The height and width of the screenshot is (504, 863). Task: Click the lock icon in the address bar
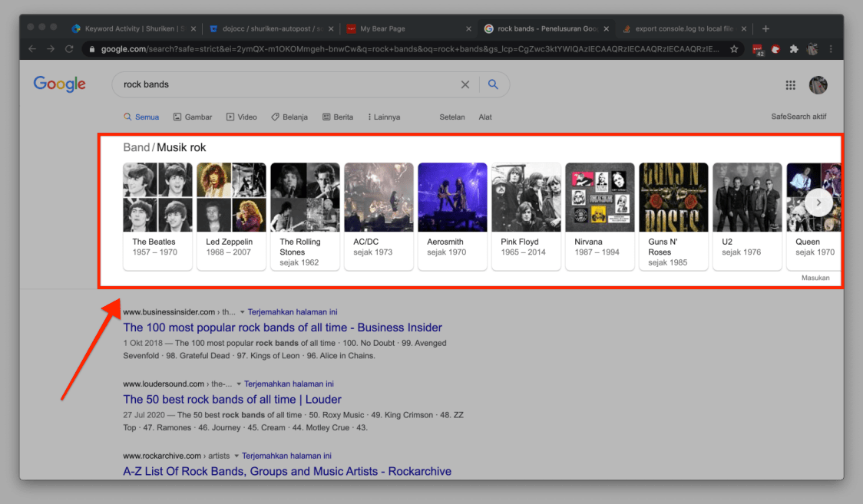[92, 49]
